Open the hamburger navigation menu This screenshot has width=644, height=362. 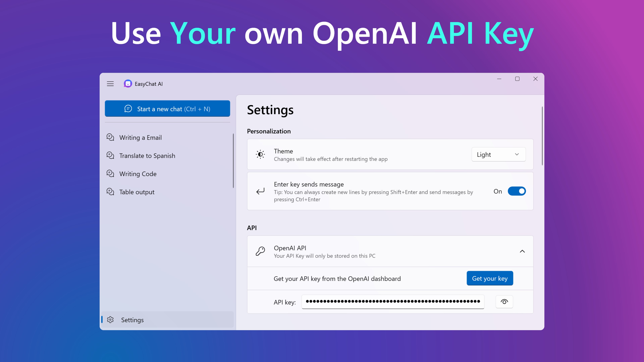pyautogui.click(x=110, y=84)
